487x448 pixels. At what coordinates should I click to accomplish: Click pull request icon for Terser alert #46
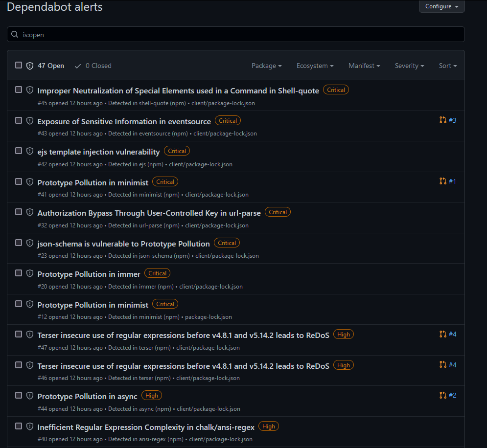pos(443,364)
